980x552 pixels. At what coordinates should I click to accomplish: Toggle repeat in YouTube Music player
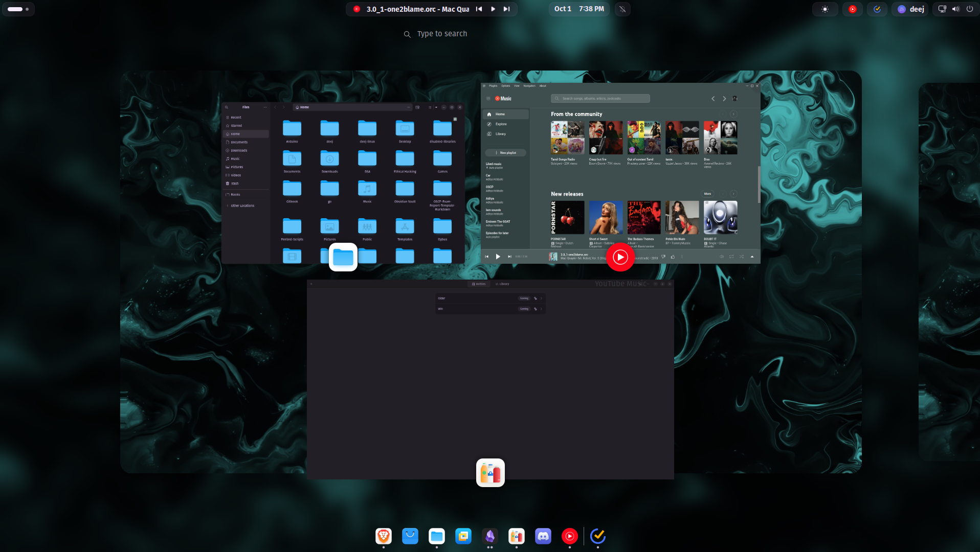coord(731,257)
